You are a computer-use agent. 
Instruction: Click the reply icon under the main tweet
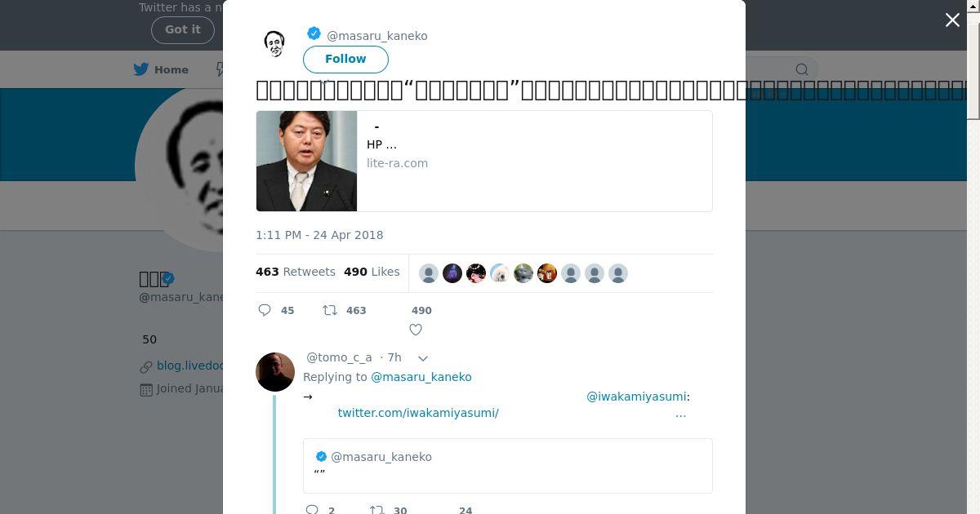coord(265,310)
